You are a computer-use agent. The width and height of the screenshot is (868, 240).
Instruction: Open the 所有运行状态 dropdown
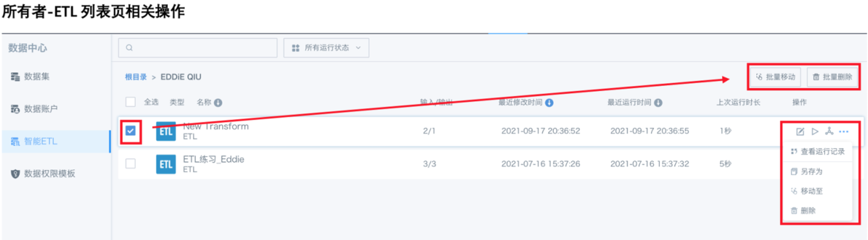pyautogui.click(x=326, y=48)
